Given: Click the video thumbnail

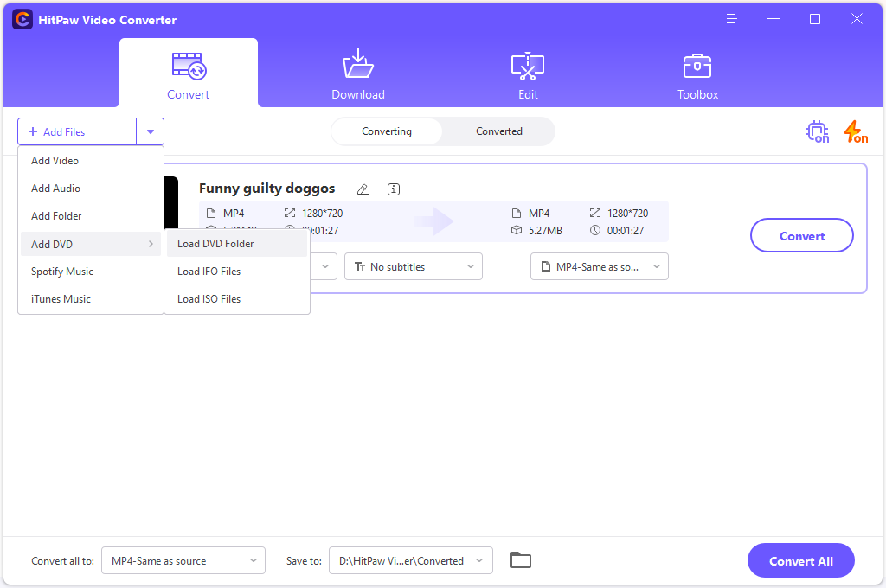Looking at the screenshot, I should [171, 202].
